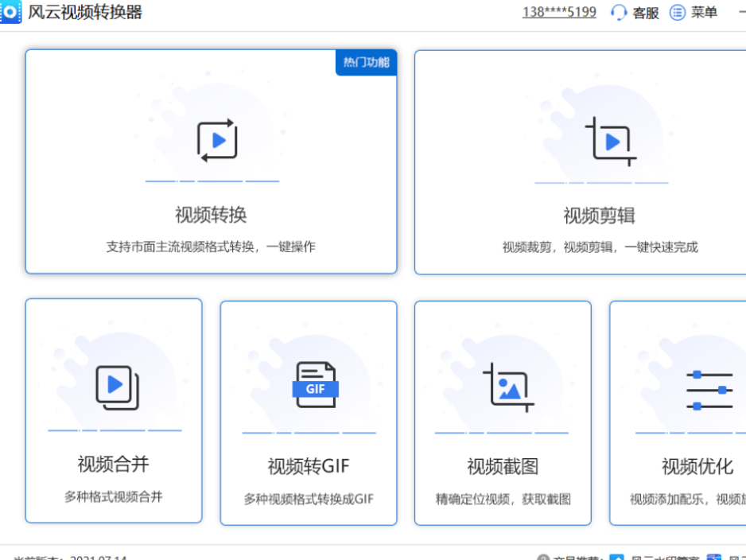Click text 精确定位视频，获取截图
Image resolution: width=746 pixels, height=560 pixels.
[x=503, y=499]
